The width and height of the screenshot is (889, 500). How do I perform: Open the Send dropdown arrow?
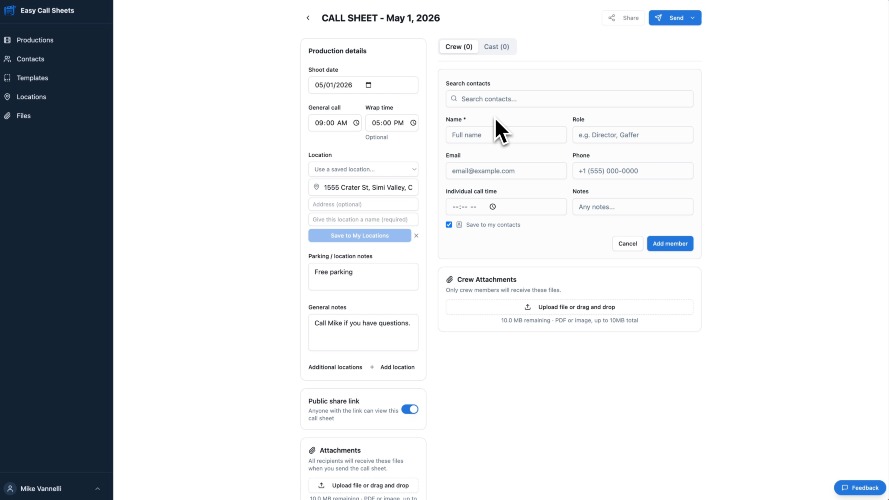pos(693,18)
